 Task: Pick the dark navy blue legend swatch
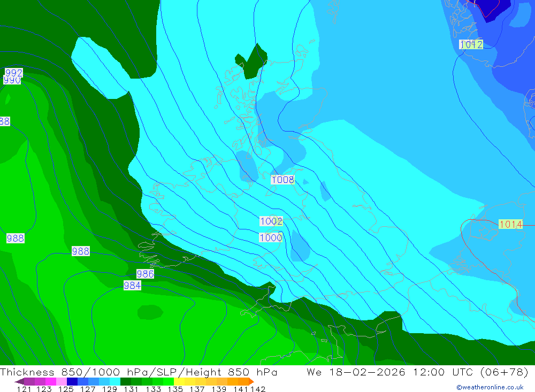tap(72, 381)
